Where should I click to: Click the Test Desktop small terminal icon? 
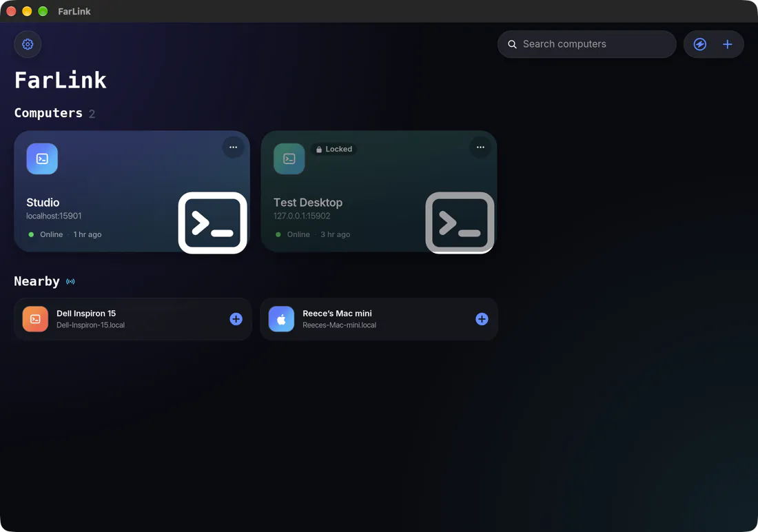click(x=289, y=158)
